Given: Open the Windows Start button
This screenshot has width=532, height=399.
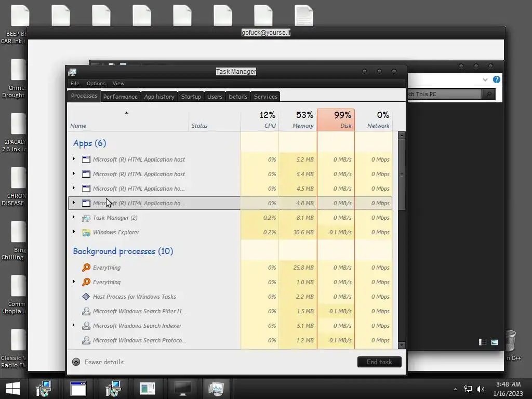Looking at the screenshot, I should [13, 389].
